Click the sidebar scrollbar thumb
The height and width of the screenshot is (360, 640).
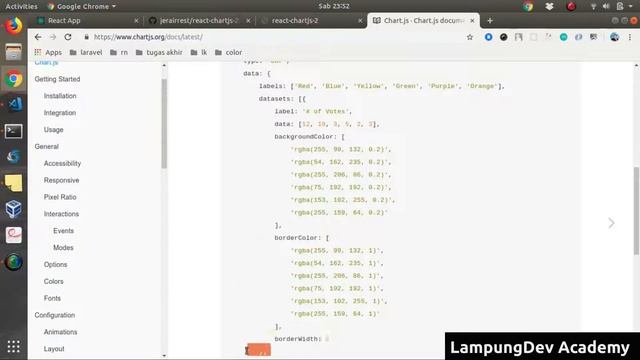164,123
